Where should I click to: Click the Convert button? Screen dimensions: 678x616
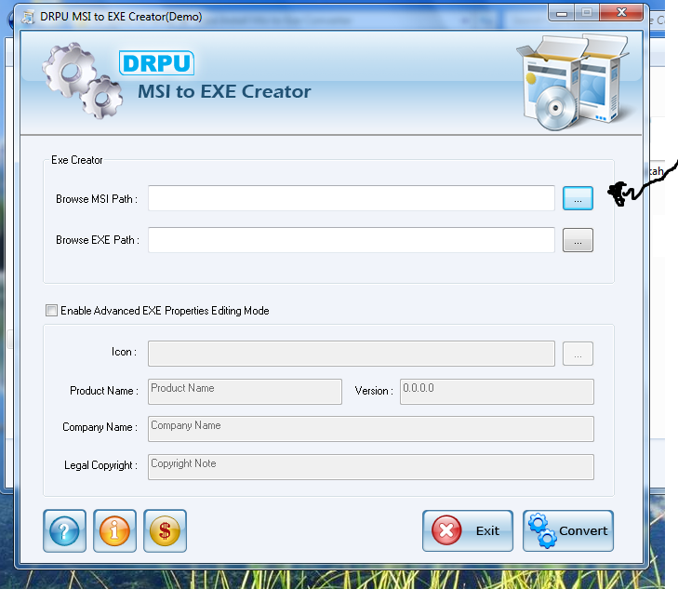point(567,530)
